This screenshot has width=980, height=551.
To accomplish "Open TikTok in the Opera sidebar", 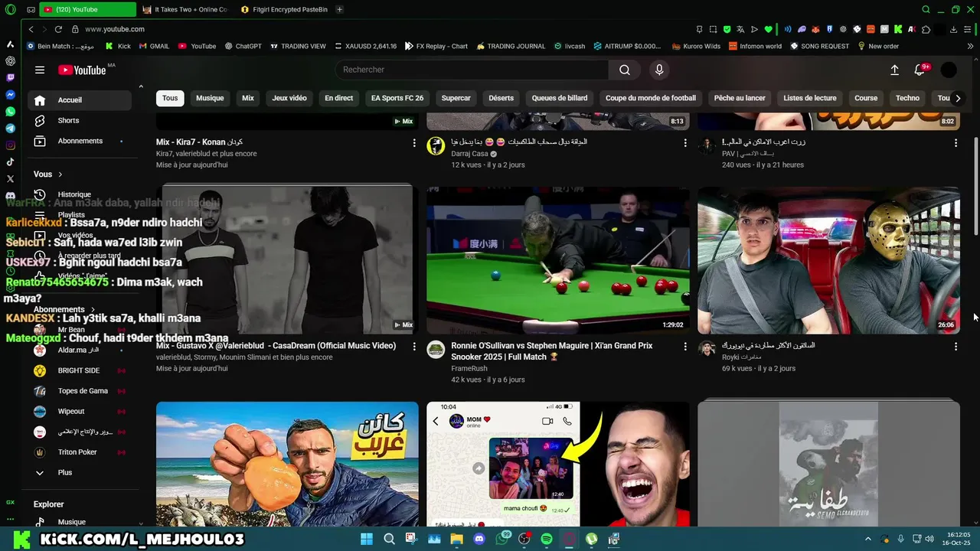I will pos(11,161).
